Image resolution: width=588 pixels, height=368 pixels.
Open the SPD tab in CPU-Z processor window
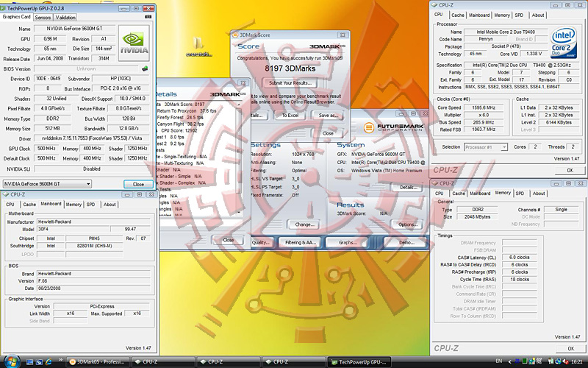519,15
